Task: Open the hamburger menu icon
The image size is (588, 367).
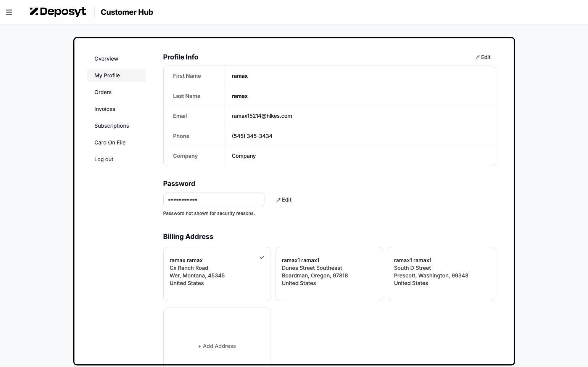Action: pos(9,12)
